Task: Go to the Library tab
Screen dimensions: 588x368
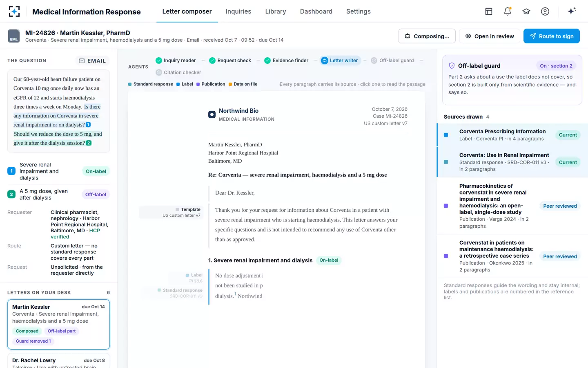Action: pos(276,11)
